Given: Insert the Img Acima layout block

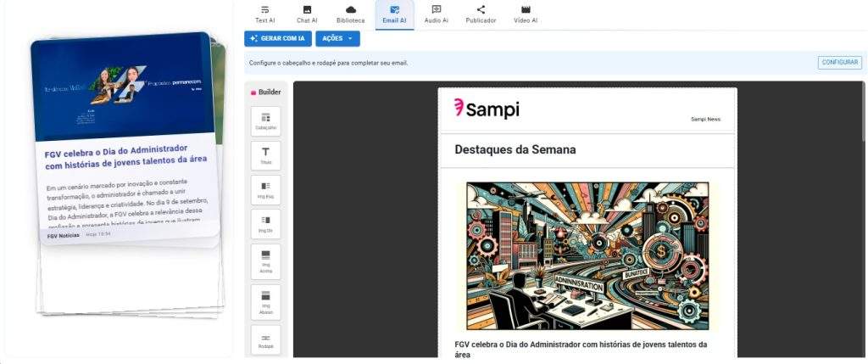Looking at the screenshot, I should [265, 260].
